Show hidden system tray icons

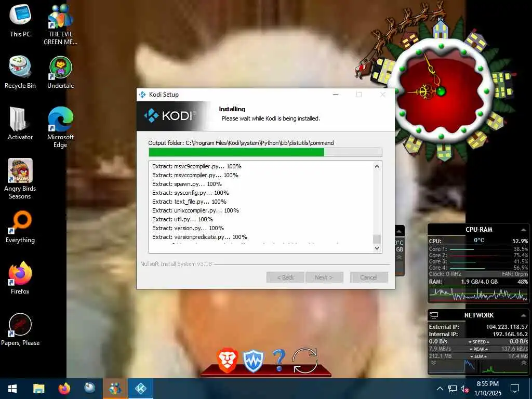[x=440, y=389]
